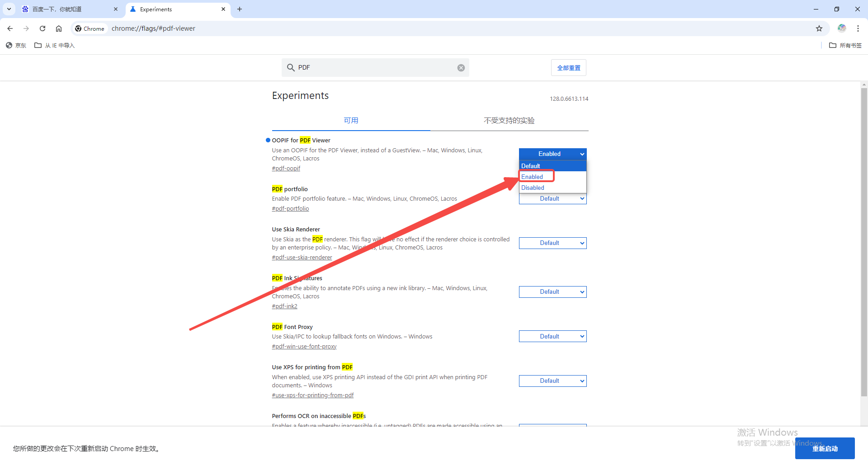Reload the current page
This screenshot has height=470, width=868.
point(42,28)
